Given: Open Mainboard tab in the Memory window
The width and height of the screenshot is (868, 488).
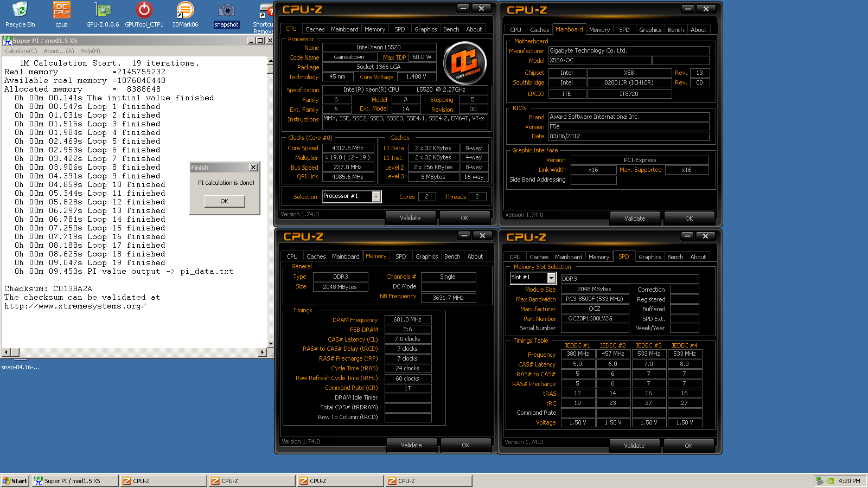Looking at the screenshot, I should click(346, 256).
